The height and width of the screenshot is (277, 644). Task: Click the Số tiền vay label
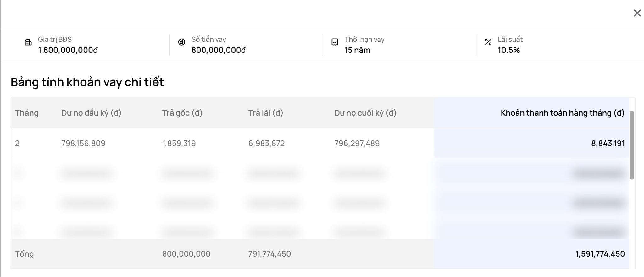(x=208, y=39)
